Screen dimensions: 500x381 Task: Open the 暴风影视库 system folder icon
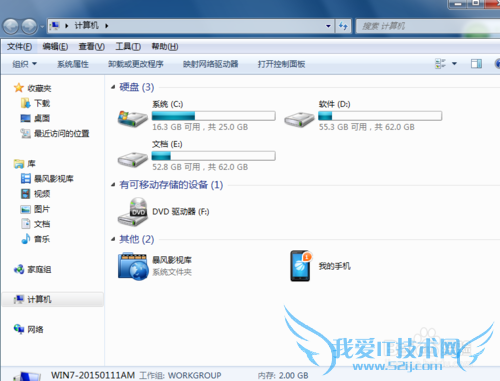pos(133,266)
